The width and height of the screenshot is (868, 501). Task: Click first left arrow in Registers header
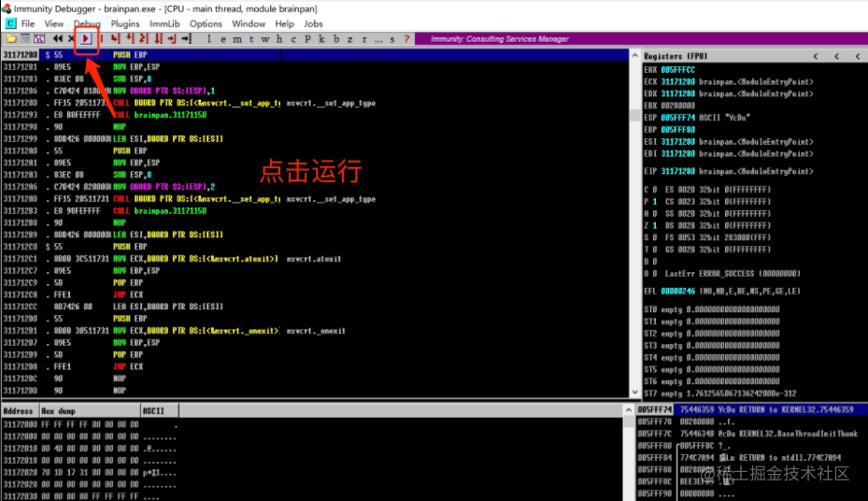pos(816,56)
